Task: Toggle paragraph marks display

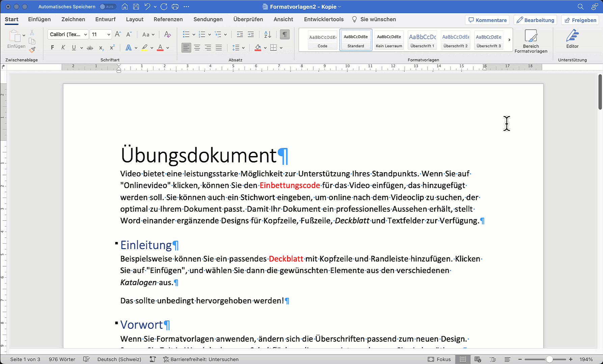Action: [x=285, y=34]
